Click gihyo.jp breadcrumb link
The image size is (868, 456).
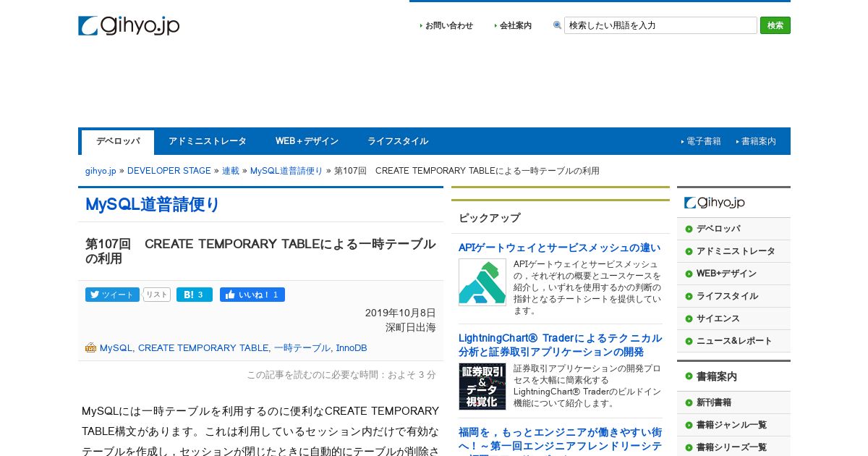tap(101, 171)
